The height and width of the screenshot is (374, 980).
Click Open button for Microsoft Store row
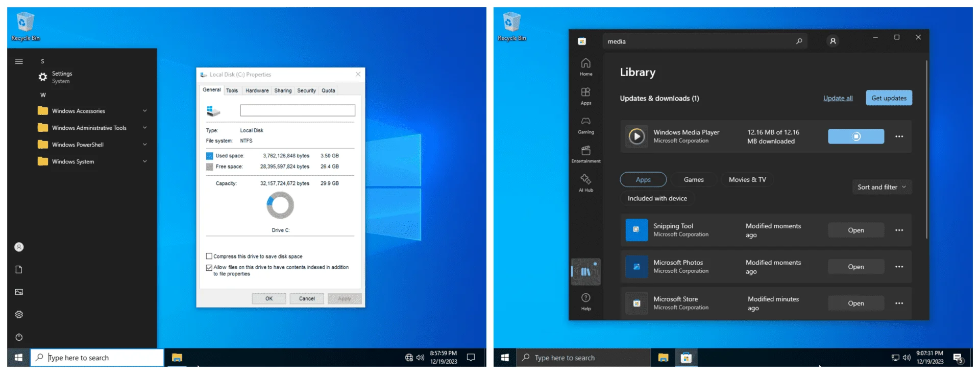[x=856, y=303]
